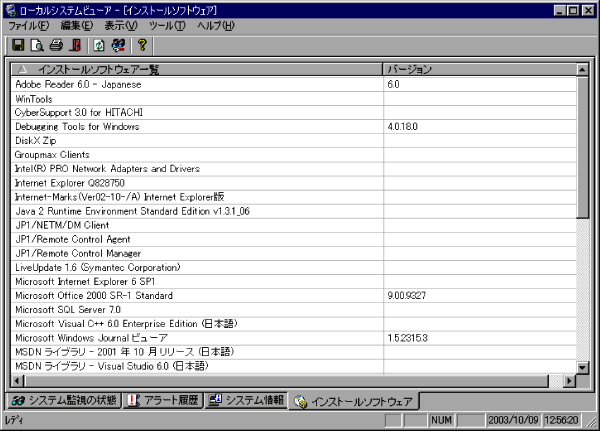Screen dimensions: 600x431
Task: Open Print Preview from the toolbar
Action: coord(37,45)
